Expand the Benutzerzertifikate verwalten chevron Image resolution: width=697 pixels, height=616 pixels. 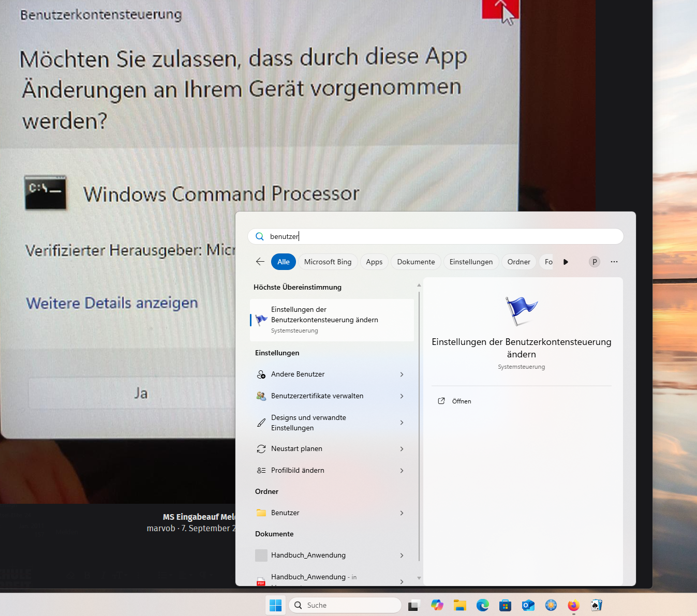(x=402, y=396)
